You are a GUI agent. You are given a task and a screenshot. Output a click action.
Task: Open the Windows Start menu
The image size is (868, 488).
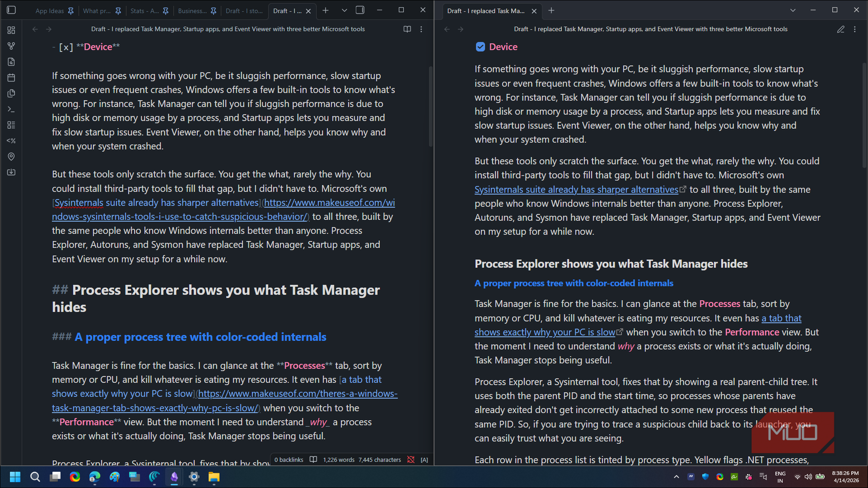tap(15, 477)
